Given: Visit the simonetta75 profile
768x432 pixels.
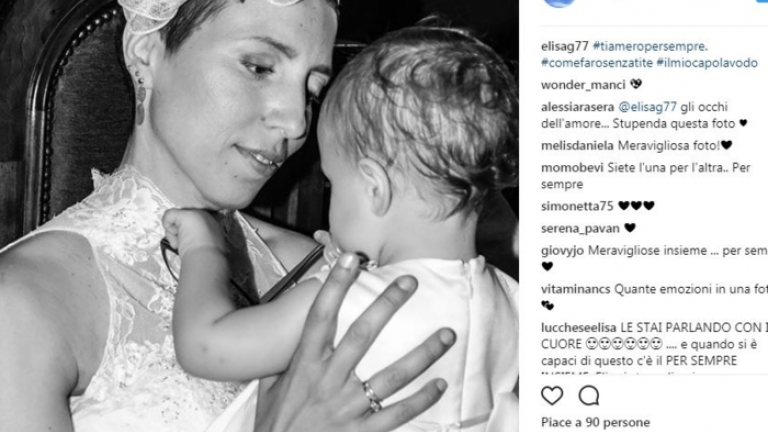Looking at the screenshot, I should (577, 206).
